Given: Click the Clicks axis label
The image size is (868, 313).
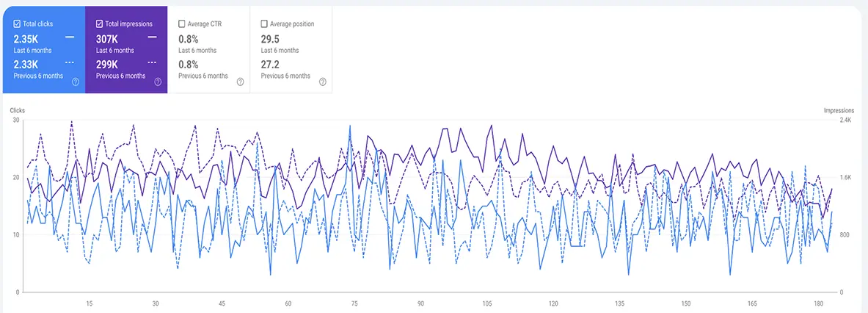Looking at the screenshot, I should coord(18,111).
